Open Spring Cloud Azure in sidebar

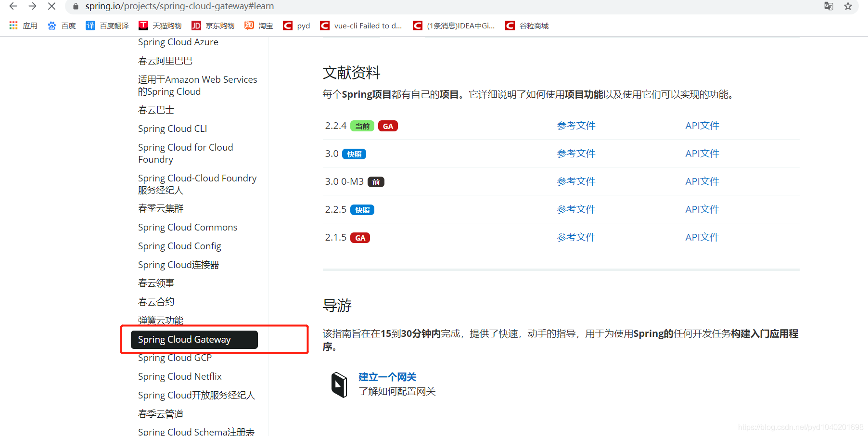point(178,42)
